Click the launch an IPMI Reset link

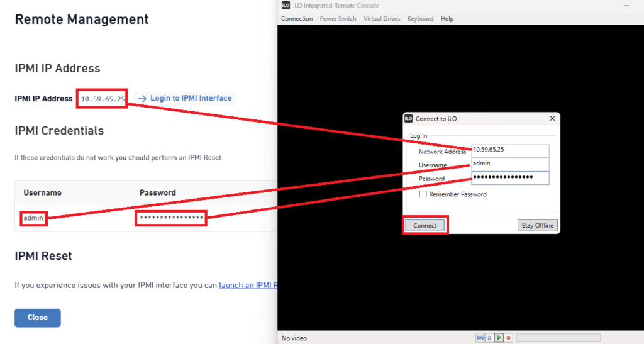[248, 286]
